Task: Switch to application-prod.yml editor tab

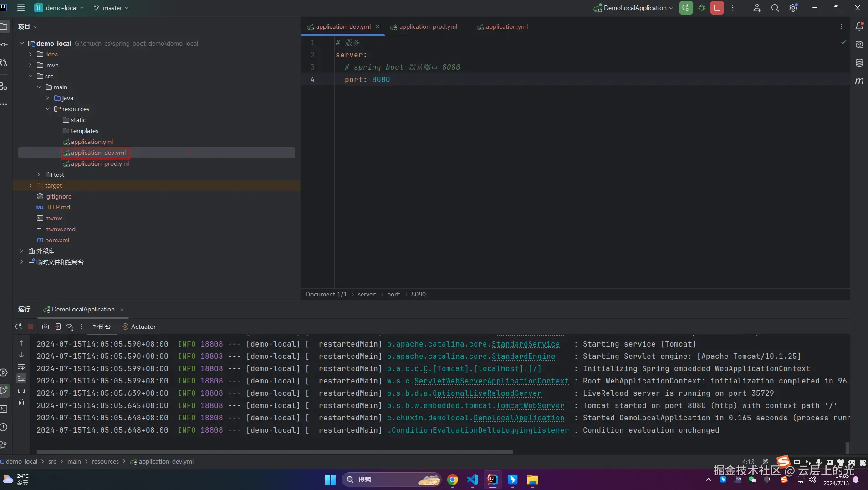Action: click(428, 26)
